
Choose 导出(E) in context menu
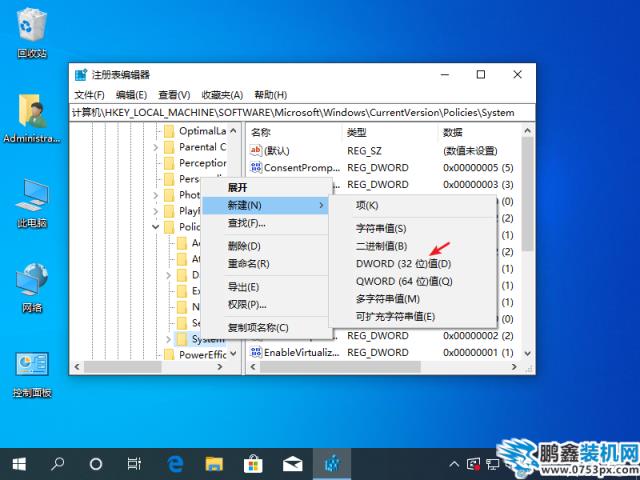click(x=267, y=287)
